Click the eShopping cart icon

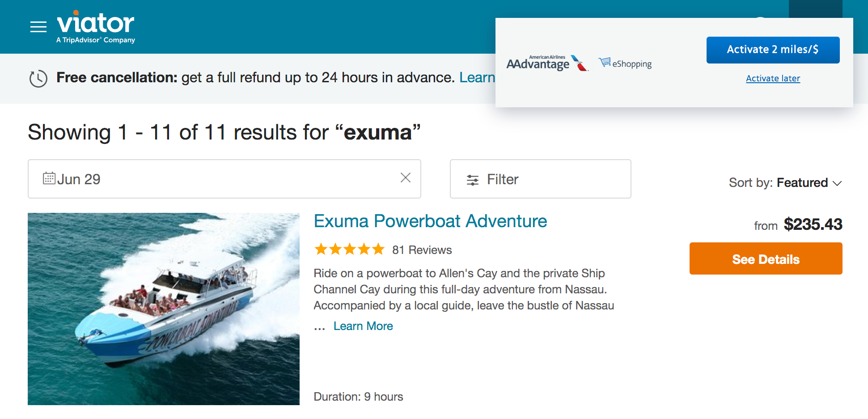(x=605, y=62)
